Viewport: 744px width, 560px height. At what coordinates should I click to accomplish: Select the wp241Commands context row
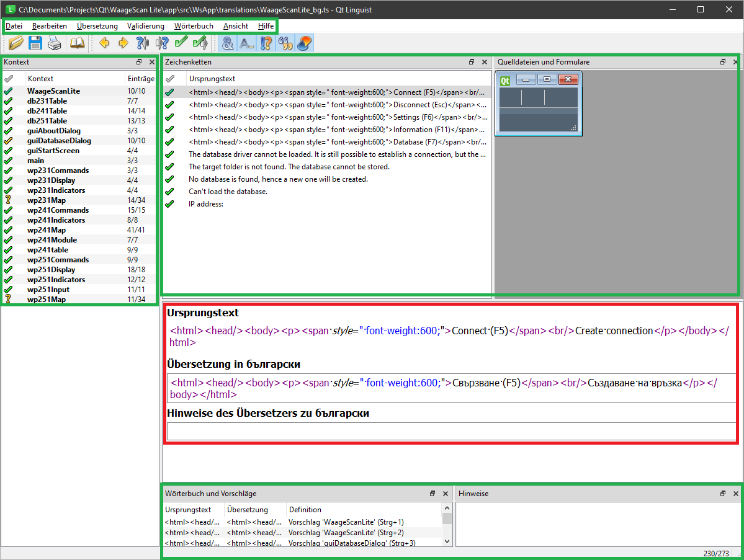click(x=79, y=210)
